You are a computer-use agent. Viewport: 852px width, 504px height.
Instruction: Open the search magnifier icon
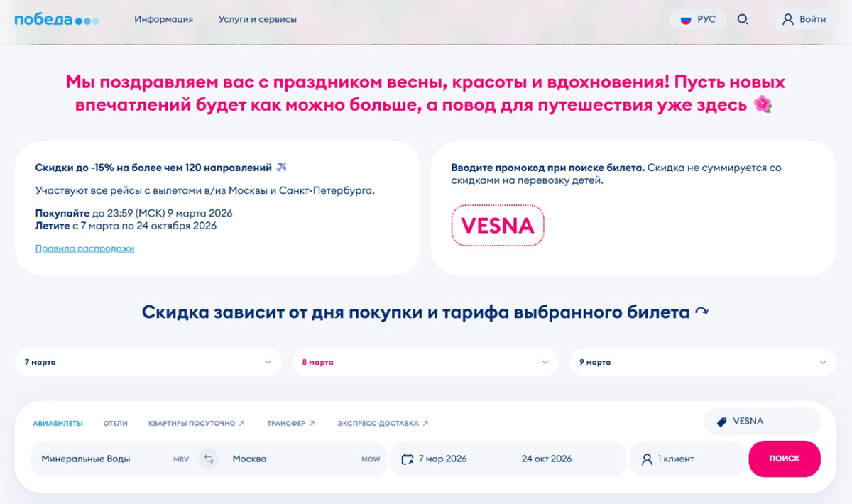[743, 20]
